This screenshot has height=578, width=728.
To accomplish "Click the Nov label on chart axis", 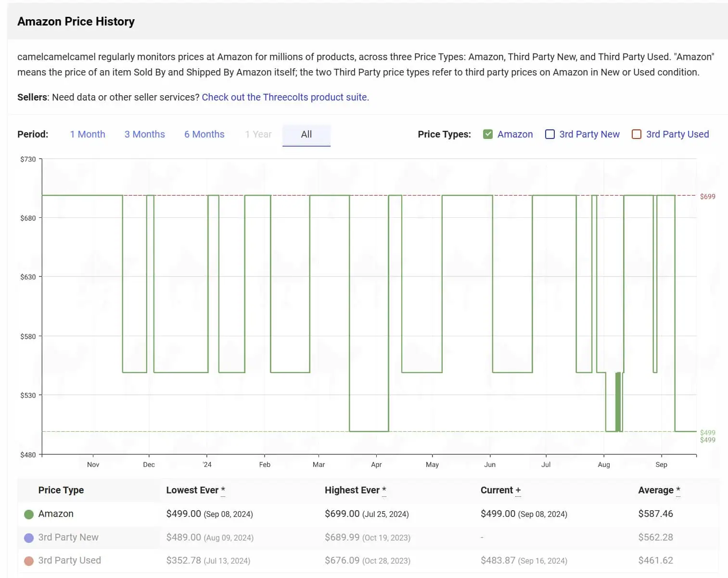I will (93, 465).
